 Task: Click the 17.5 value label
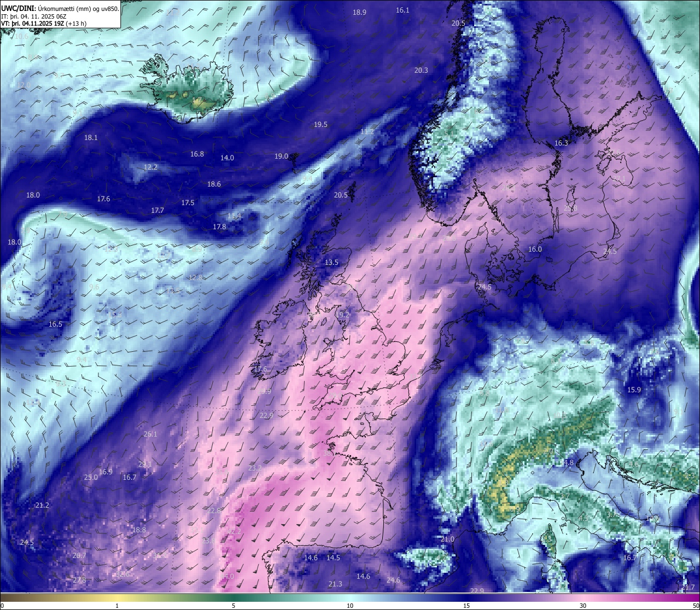[188, 203]
